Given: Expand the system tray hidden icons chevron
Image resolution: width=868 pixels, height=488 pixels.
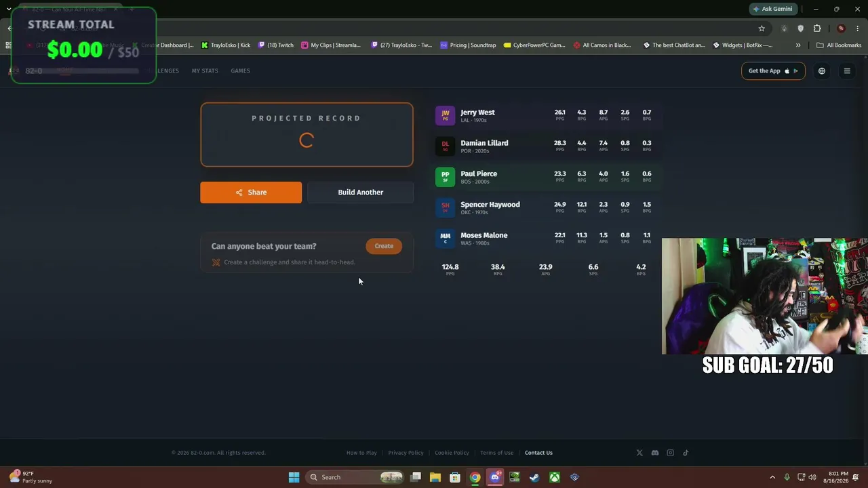Looking at the screenshot, I should click(x=772, y=477).
